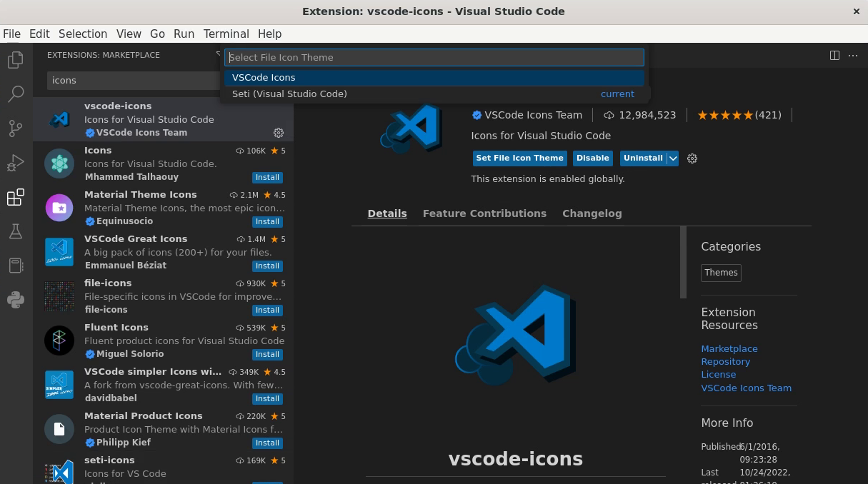Click the vscode-icons logo in list
Viewport: 868px width, 484px height.
pos(59,119)
